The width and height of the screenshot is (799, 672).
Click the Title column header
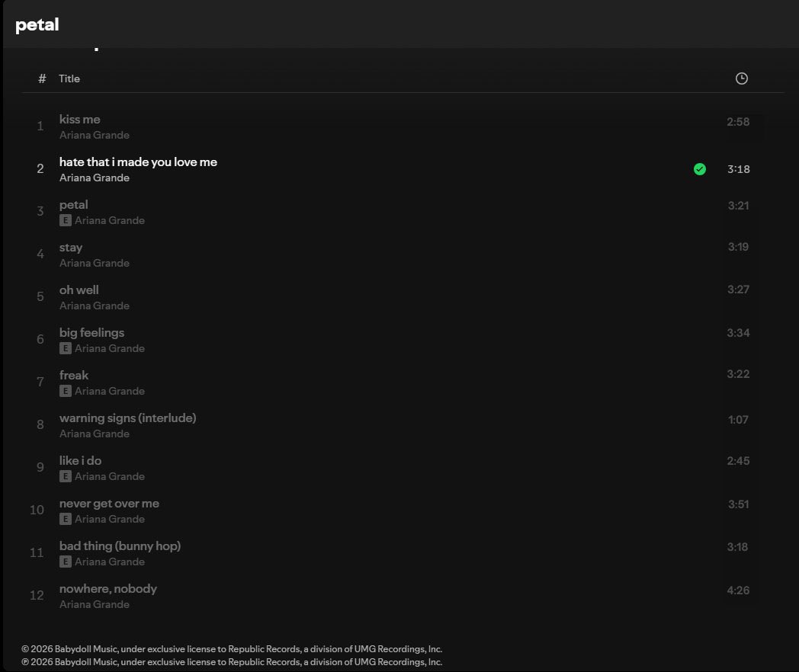click(69, 78)
